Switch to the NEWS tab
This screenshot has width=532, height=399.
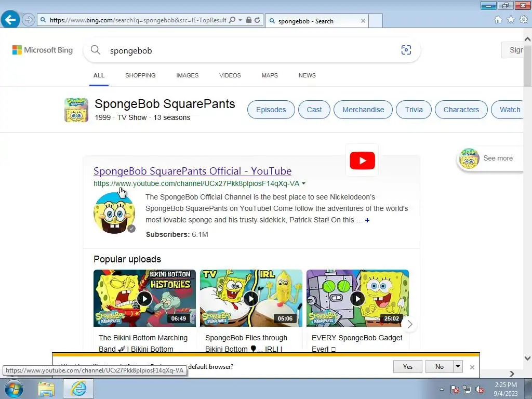pyautogui.click(x=307, y=75)
